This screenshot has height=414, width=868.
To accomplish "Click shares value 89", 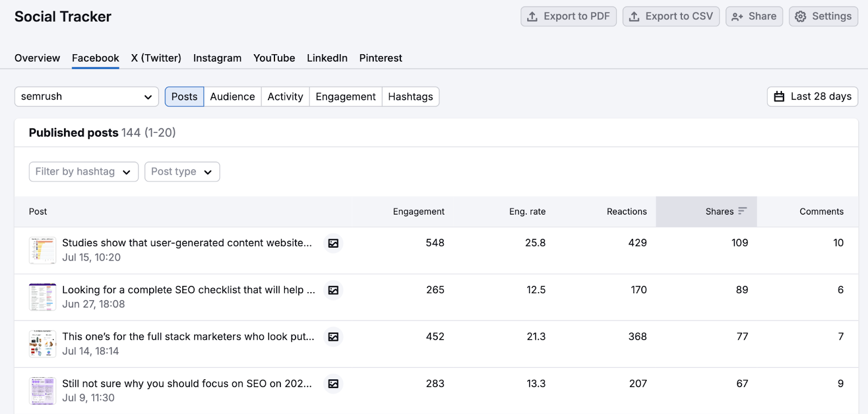I will click(x=742, y=290).
